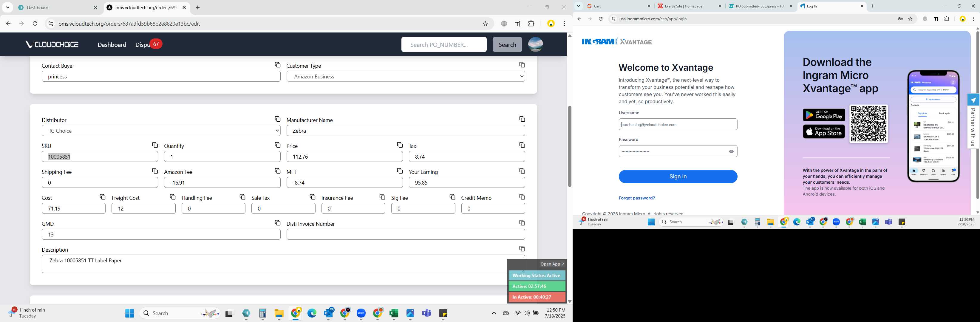The image size is (980, 322).
Task: Copy the Distributor field value
Action: [277, 119]
